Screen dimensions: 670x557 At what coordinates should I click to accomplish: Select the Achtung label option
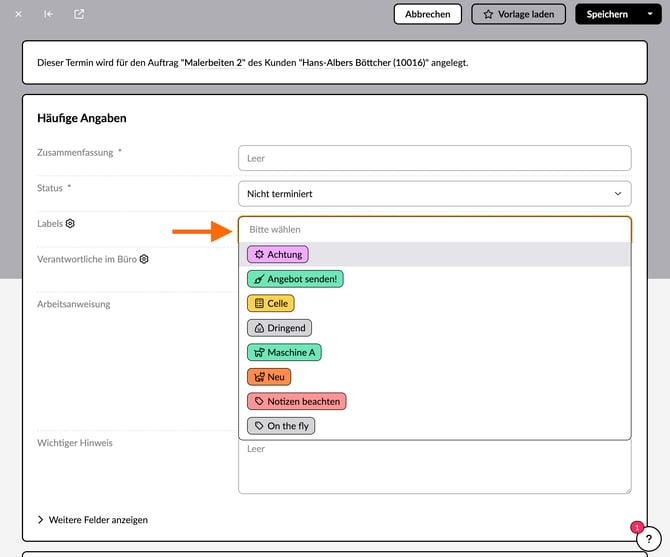[x=277, y=255]
